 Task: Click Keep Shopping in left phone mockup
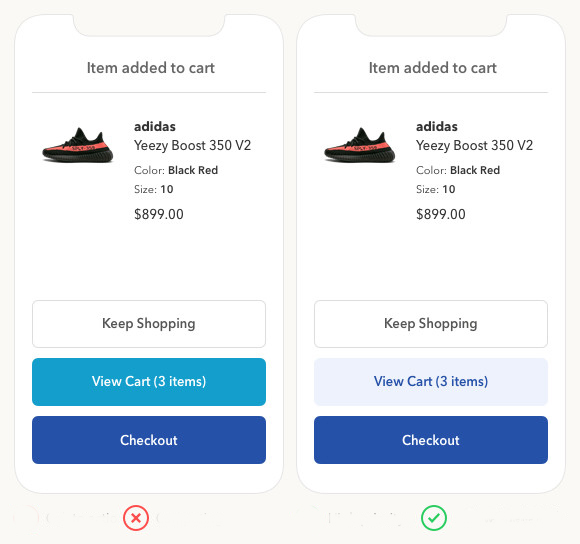pyautogui.click(x=149, y=324)
